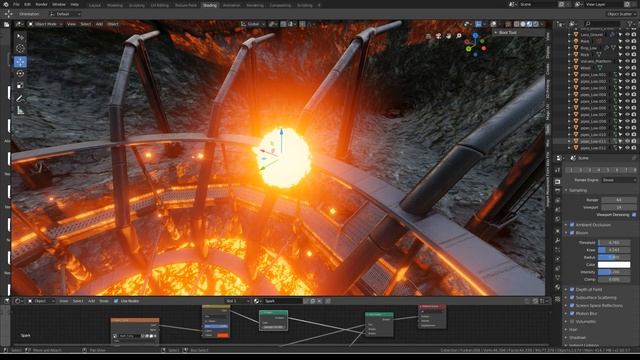The width and height of the screenshot is (640, 360).
Task: Expand the Shadows panel
Action: click(x=566, y=338)
